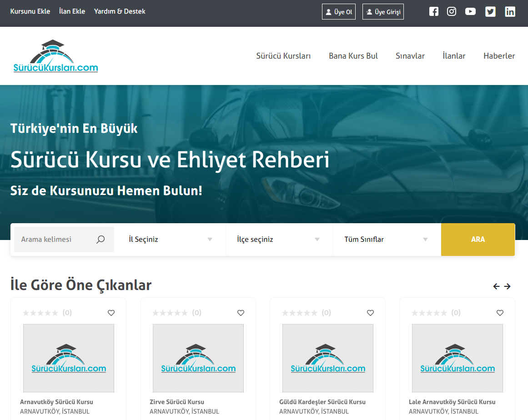Click the yellow ARA search button
This screenshot has width=528, height=420.
click(x=478, y=239)
